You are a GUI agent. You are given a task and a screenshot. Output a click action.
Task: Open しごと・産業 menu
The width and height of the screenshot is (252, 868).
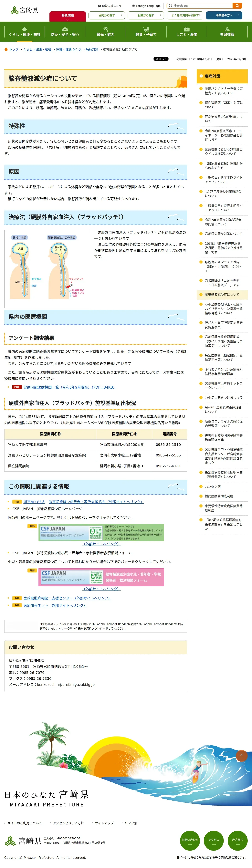tap(187, 32)
